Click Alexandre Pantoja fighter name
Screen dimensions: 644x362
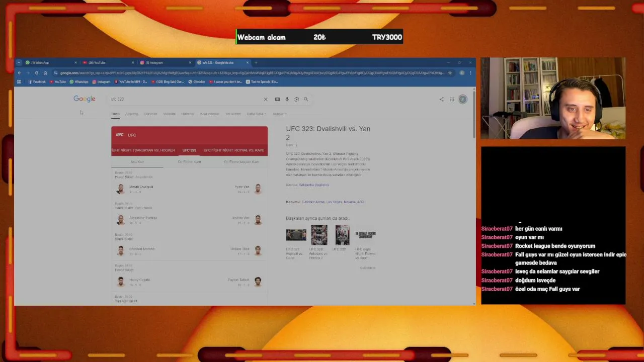143,218
